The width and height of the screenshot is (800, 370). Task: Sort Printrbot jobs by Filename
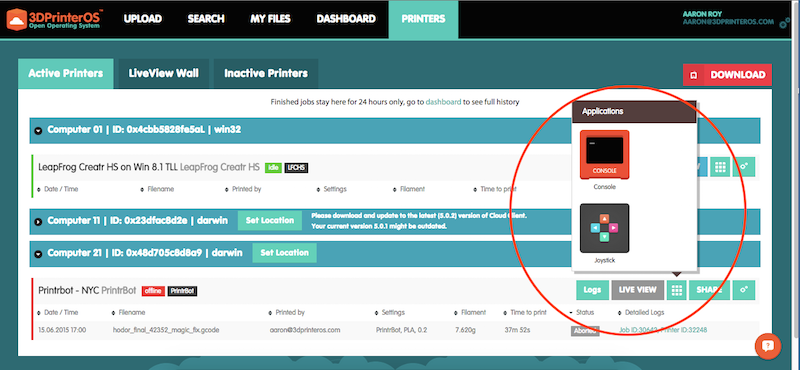[x=129, y=312]
